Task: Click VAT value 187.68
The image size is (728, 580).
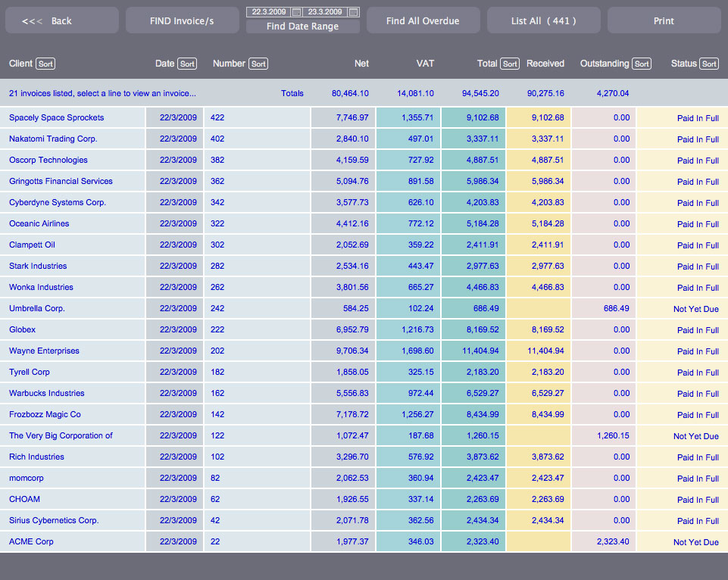Action: point(420,435)
